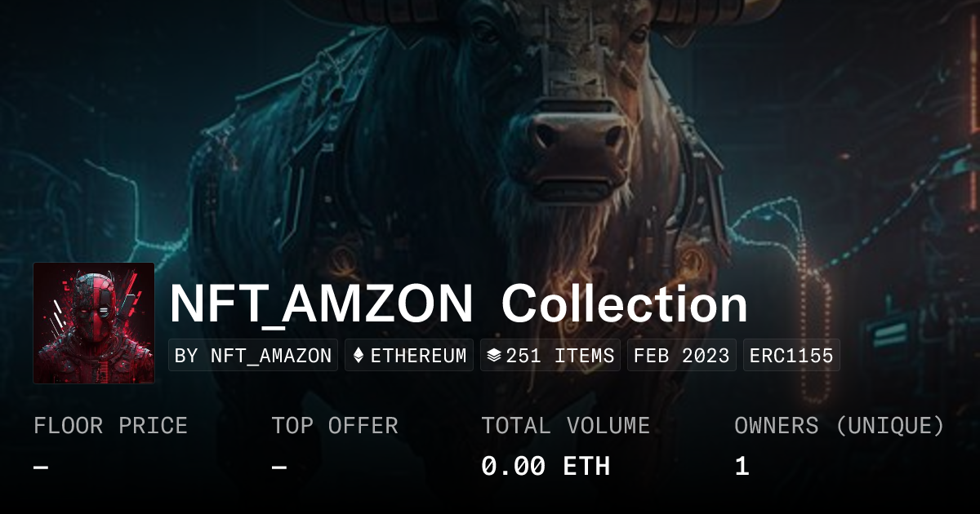Select the ERC1155 token standard badge

pyautogui.click(x=791, y=356)
